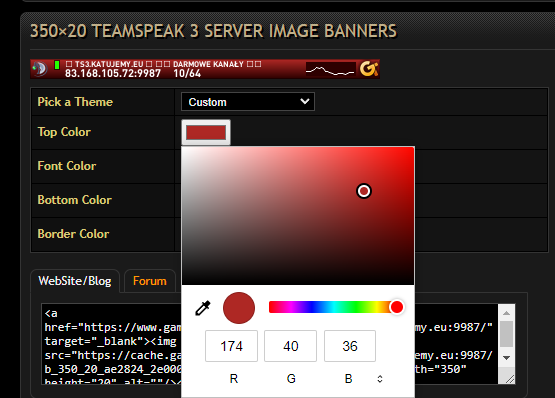Click the G value field showing 40
This screenshot has width=555, height=398.
(291, 346)
